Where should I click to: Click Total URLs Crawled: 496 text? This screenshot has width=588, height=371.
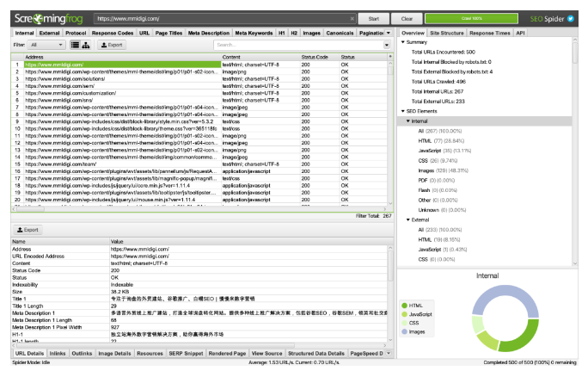coord(438,82)
